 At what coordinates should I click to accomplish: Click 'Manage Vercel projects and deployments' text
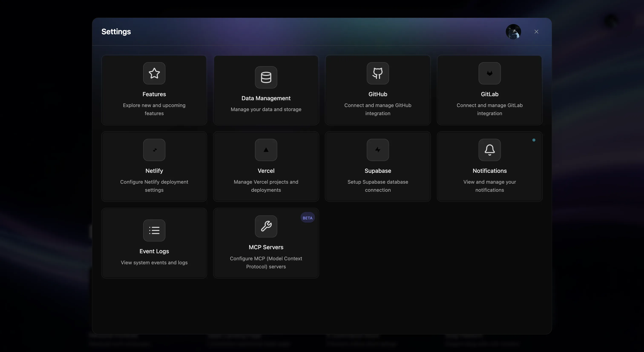tap(266, 186)
